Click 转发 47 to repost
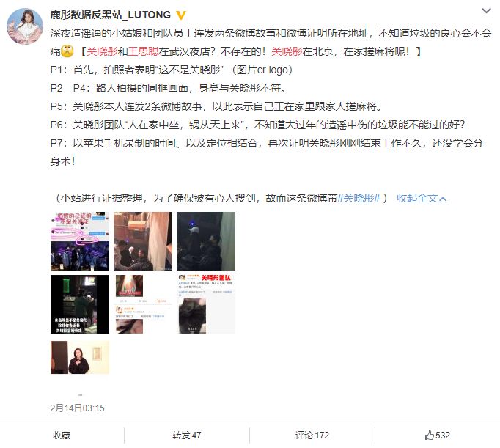The image size is (500, 448). [x=186, y=436]
